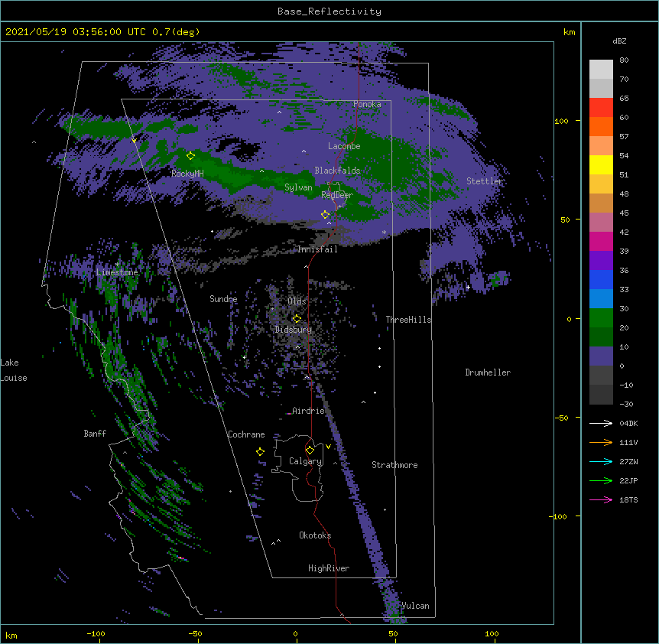Click the magenta 18TS arrow in legend
The image size is (659, 644).
point(601,499)
